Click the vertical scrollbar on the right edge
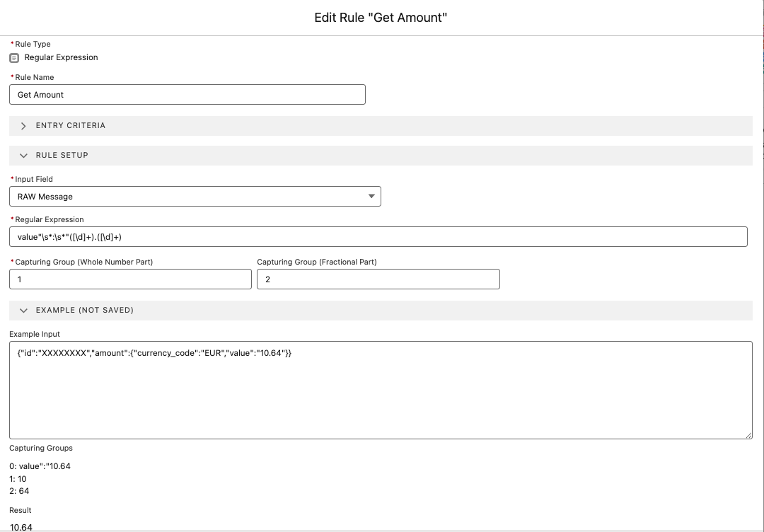The height and width of the screenshot is (532, 764). [761, 106]
